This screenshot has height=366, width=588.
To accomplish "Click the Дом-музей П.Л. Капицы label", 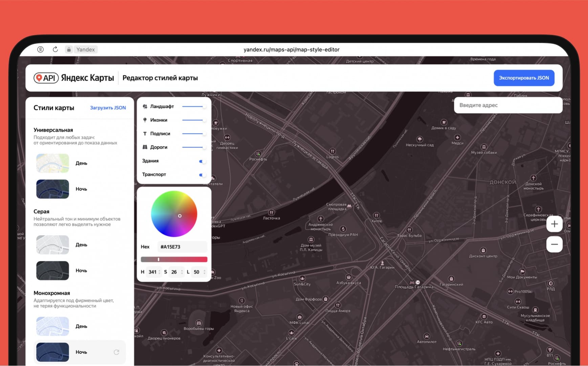I will click(311, 247).
